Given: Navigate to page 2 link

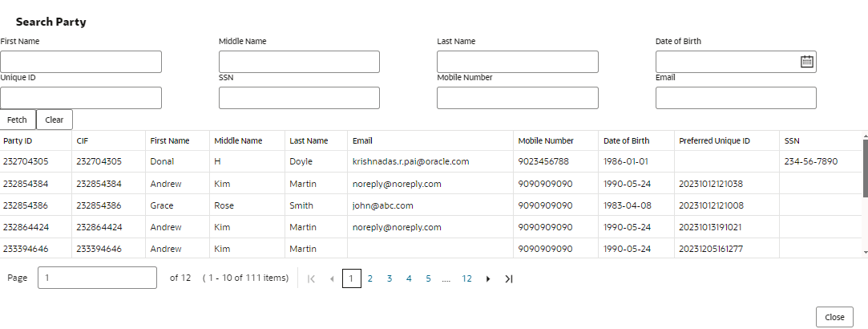Looking at the screenshot, I should [370, 278].
